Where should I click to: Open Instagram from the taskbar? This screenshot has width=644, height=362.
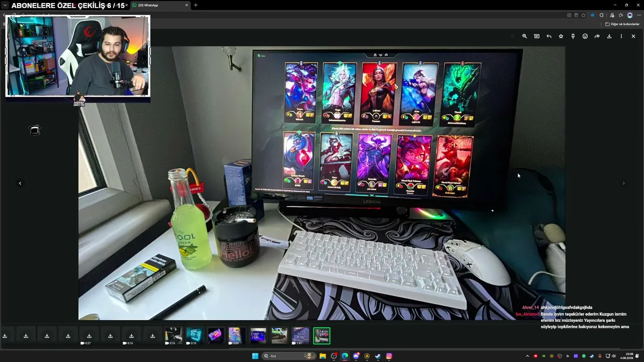[x=389, y=356]
